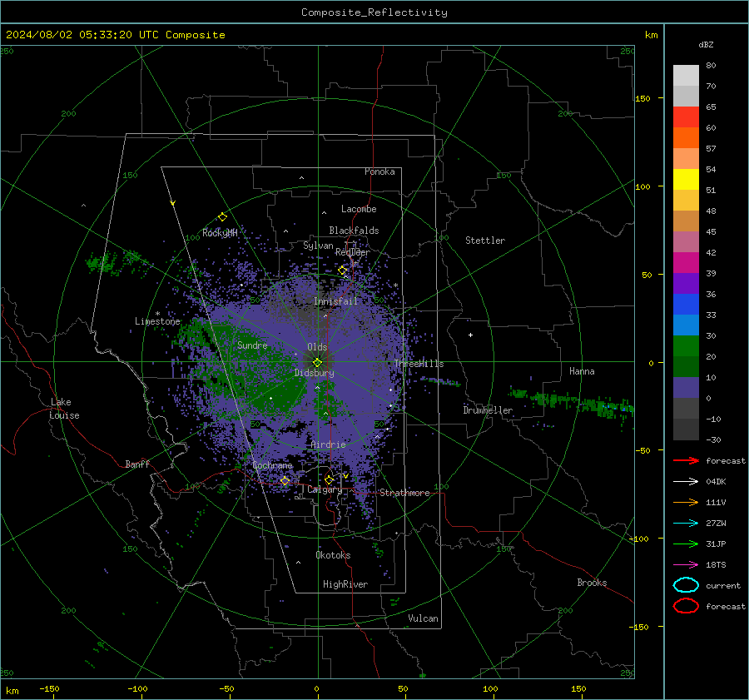Click the HighRiver city label
The width and height of the screenshot is (749, 700).
(345, 584)
